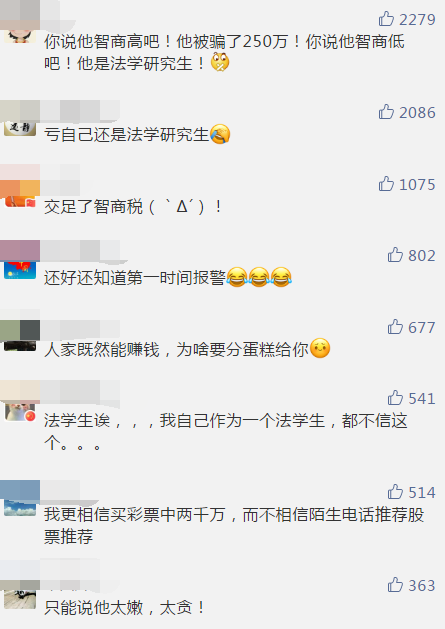Click the comment 只能说他太嫩，太贪！

tap(125, 607)
